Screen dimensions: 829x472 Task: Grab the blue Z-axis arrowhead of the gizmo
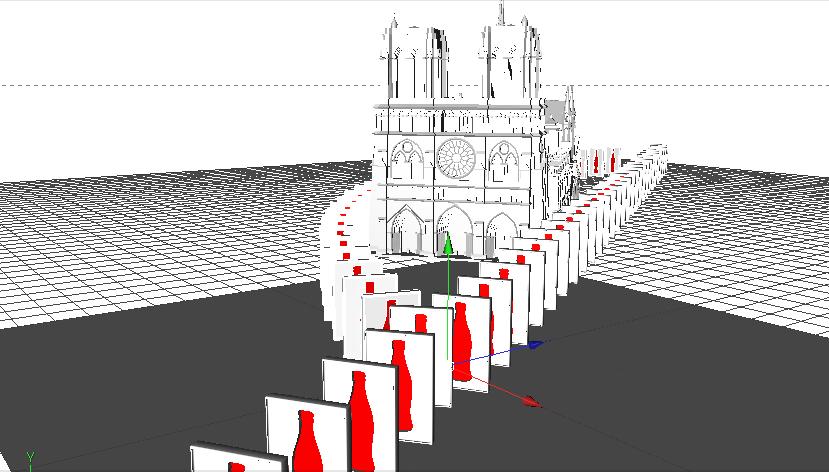pos(535,345)
